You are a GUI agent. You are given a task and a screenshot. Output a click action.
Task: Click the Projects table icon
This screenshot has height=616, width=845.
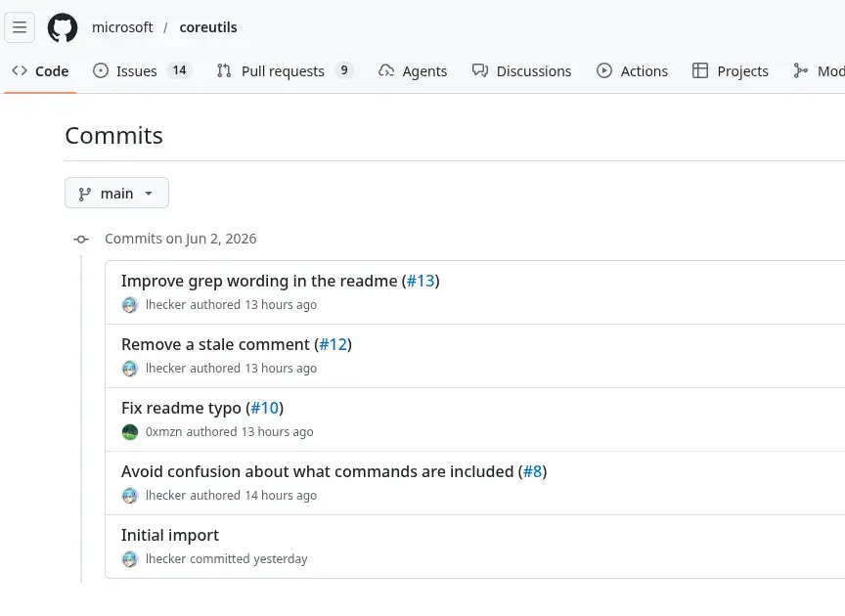point(700,70)
